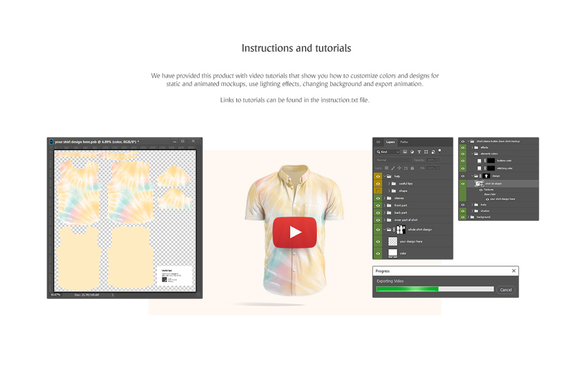Click the folder icon of help group
The image size is (588, 392).
(x=389, y=176)
